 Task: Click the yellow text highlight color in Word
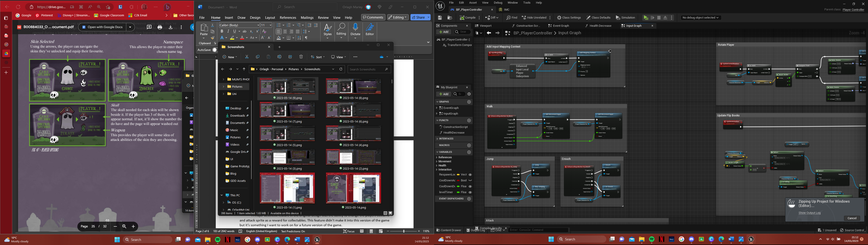pyautogui.click(x=232, y=38)
